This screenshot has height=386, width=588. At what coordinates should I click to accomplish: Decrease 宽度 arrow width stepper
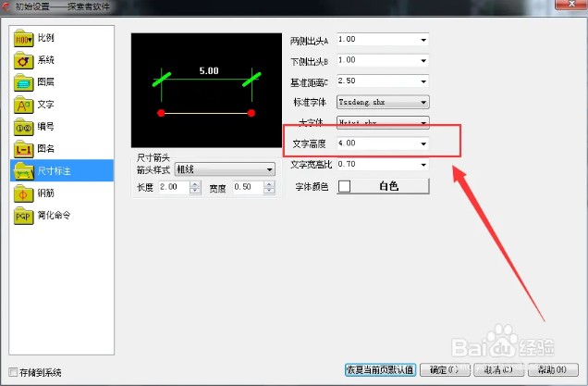[269, 191]
